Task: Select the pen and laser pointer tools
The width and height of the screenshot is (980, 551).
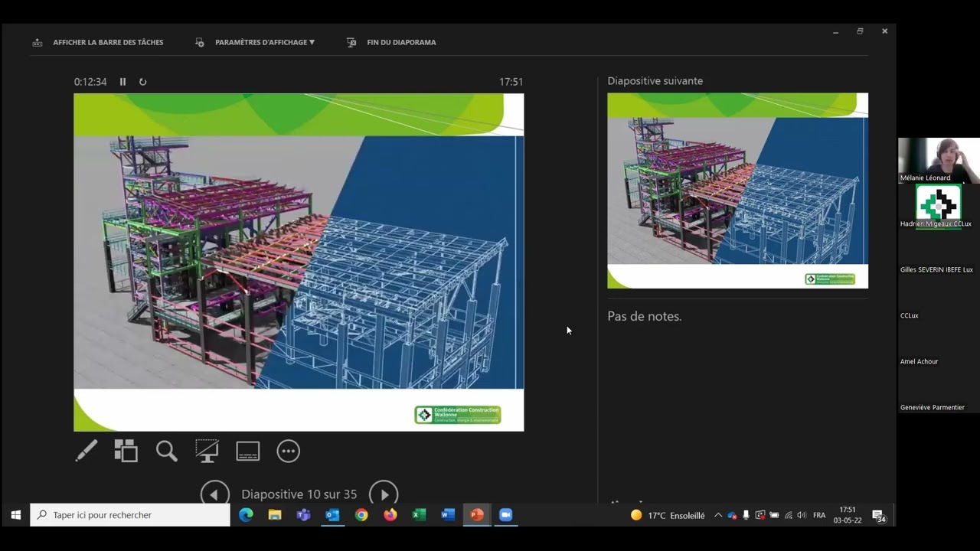Action: (x=87, y=451)
